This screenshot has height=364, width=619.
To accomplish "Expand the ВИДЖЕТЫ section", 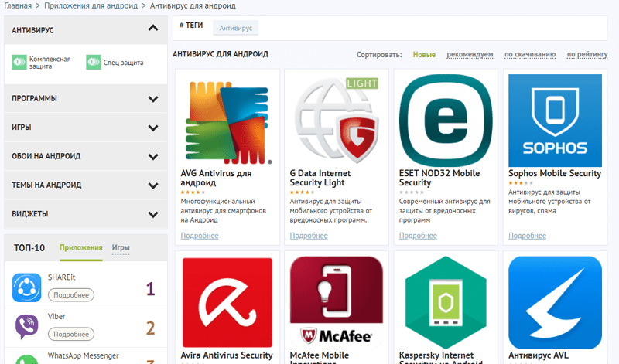I will [152, 215].
